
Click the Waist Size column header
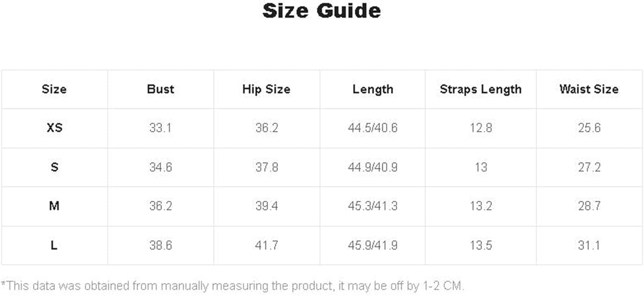[589, 89]
